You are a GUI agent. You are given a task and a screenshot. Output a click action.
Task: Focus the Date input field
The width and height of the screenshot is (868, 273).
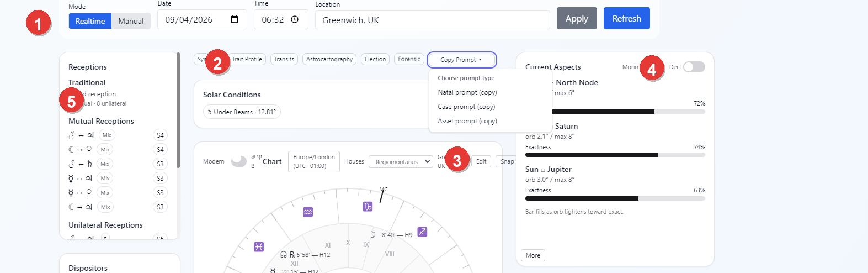202,19
